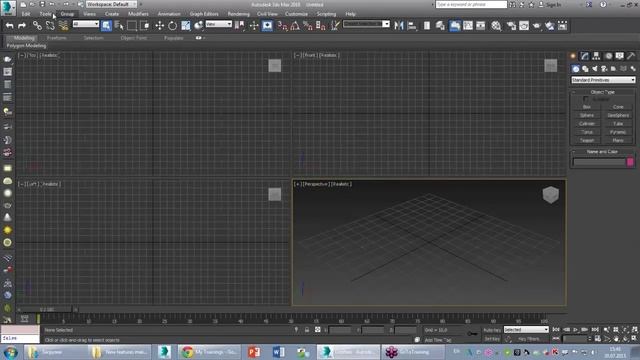640x360 pixels.
Task: Activate the Select and Place tool
Action: tap(199, 26)
